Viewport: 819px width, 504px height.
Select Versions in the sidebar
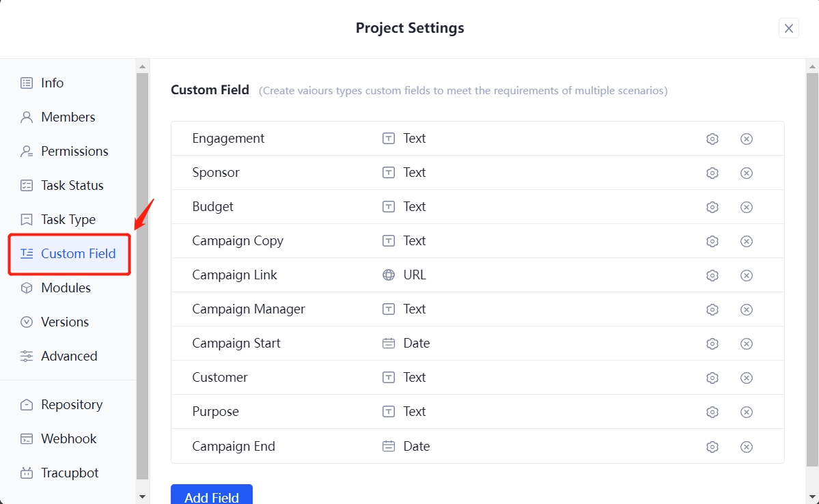click(x=66, y=322)
